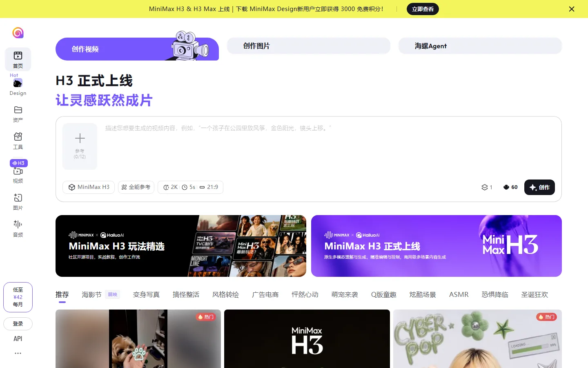Open the dog paw video card
The image size is (588, 368).
click(138, 339)
